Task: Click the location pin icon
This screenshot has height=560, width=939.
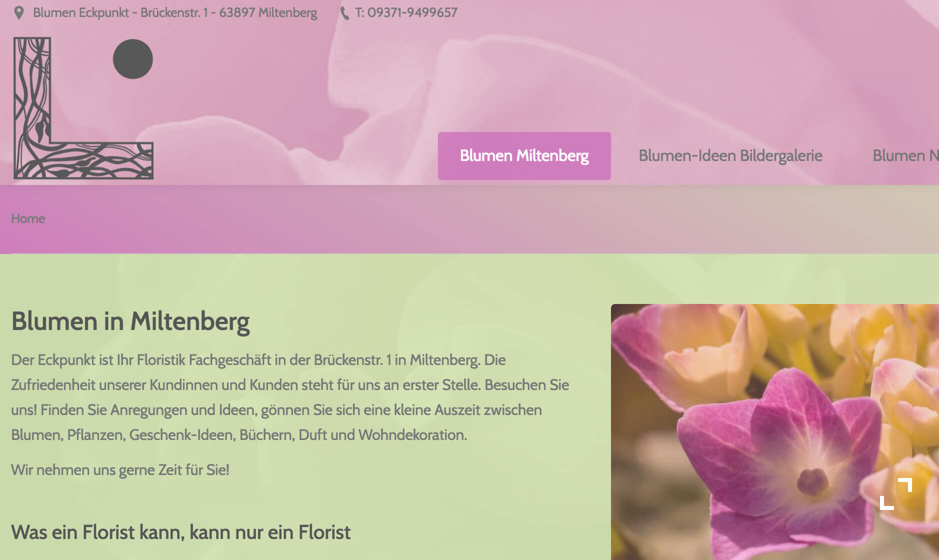Action: click(x=19, y=12)
